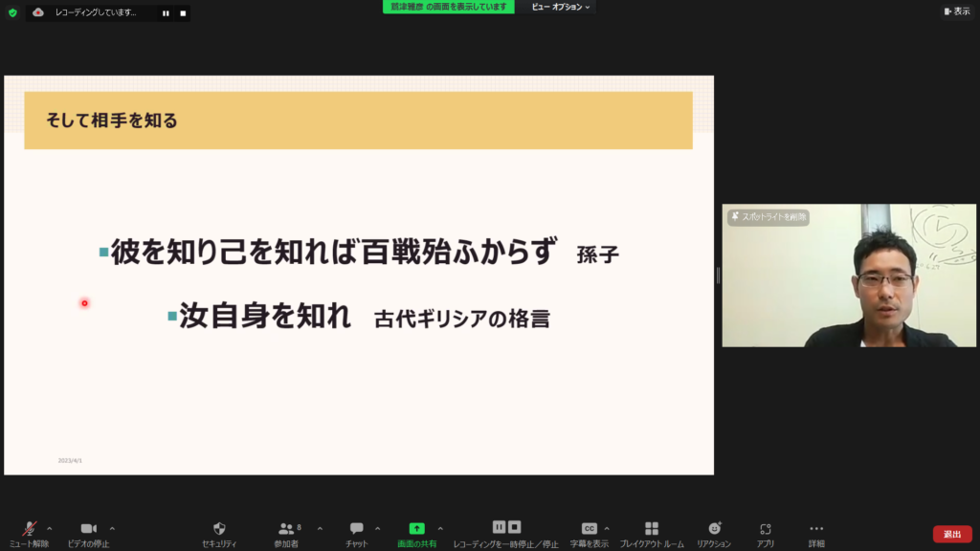Expand audio options arrow beside mute button
The width and height of the screenshot is (980, 551).
[x=50, y=528]
